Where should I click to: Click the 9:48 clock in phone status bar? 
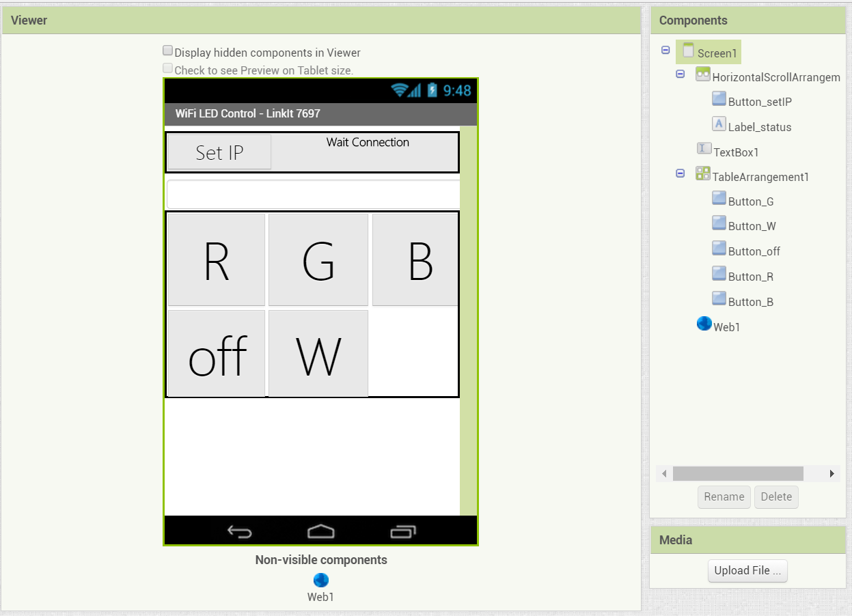tap(456, 90)
